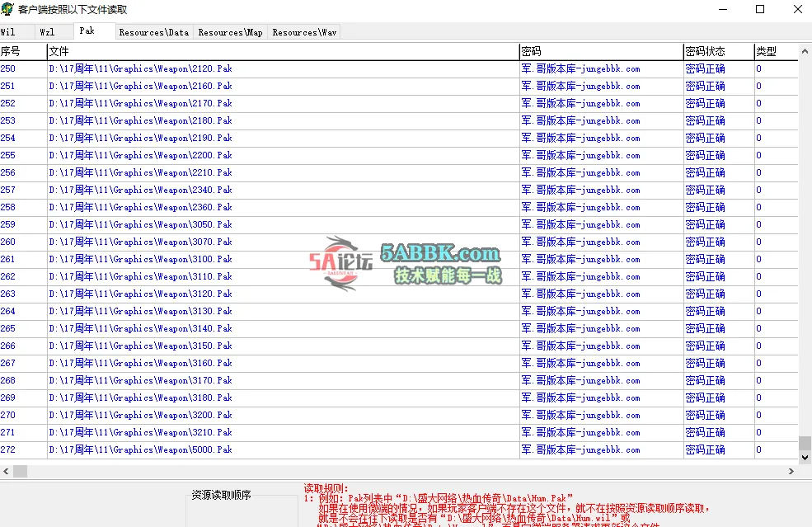The image size is (812, 527).
Task: Sort by the 文件 column header
Action: click(284, 51)
